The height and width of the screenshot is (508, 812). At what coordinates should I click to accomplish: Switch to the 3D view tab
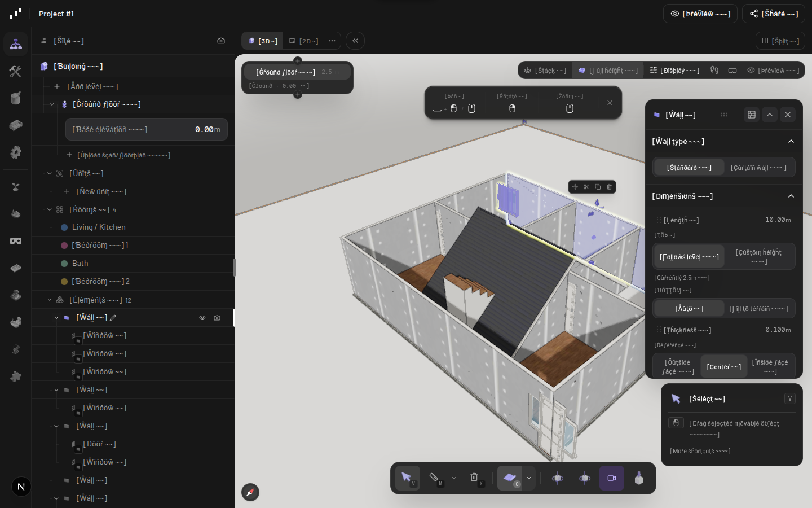point(263,41)
